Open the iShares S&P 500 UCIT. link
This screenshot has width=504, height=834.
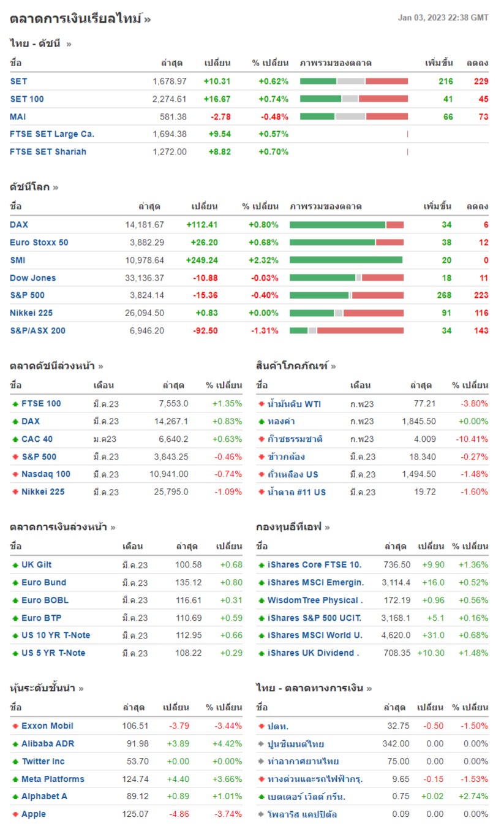pyautogui.click(x=315, y=618)
